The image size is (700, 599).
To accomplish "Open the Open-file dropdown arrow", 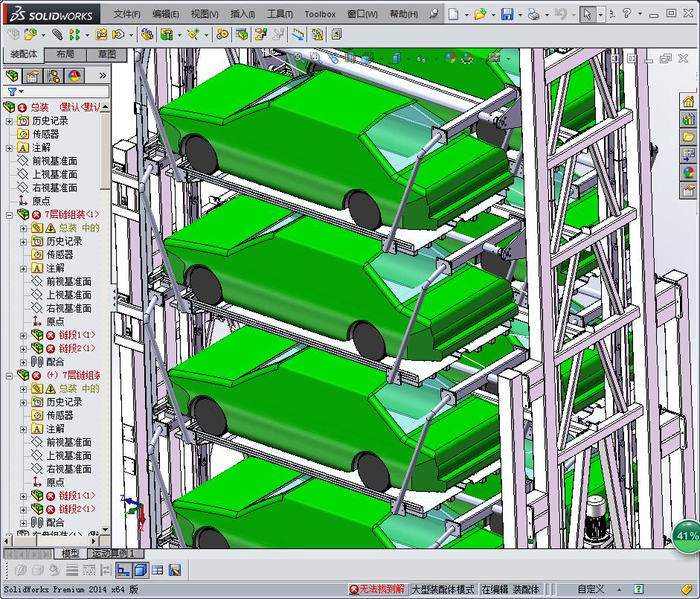I will [493, 14].
